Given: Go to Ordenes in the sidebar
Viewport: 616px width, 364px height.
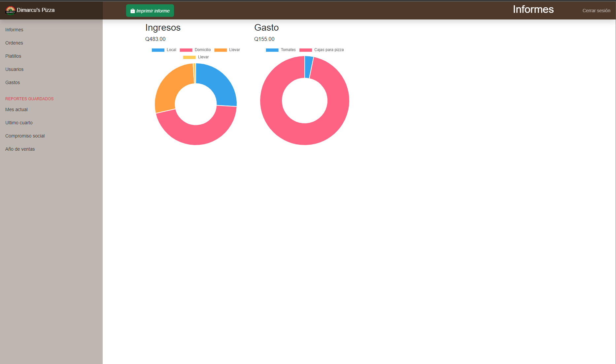Looking at the screenshot, I should coord(14,43).
